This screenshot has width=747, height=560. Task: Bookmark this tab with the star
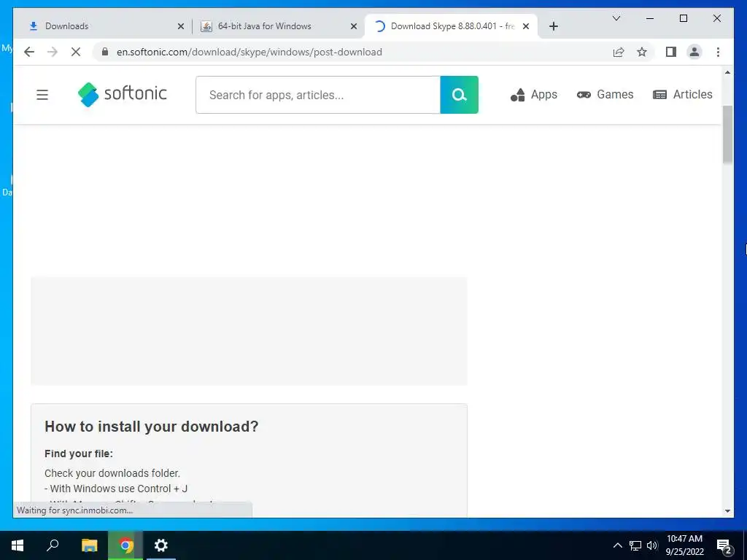642,52
